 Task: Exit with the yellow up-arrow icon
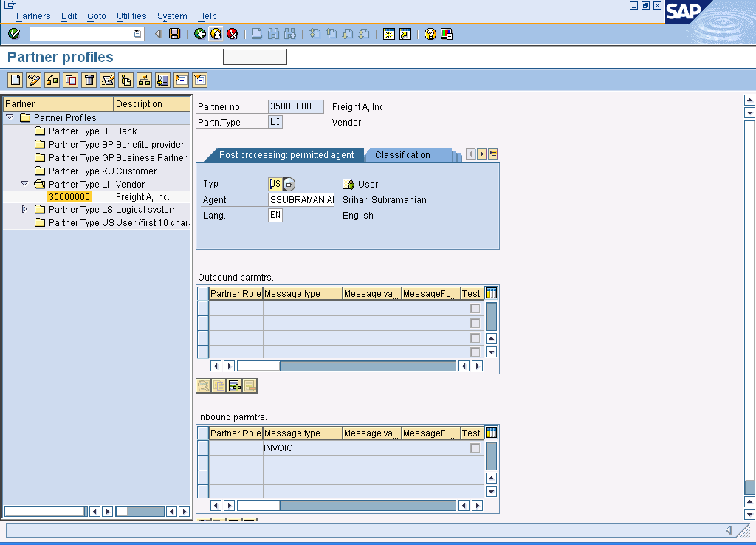pyautogui.click(x=216, y=34)
